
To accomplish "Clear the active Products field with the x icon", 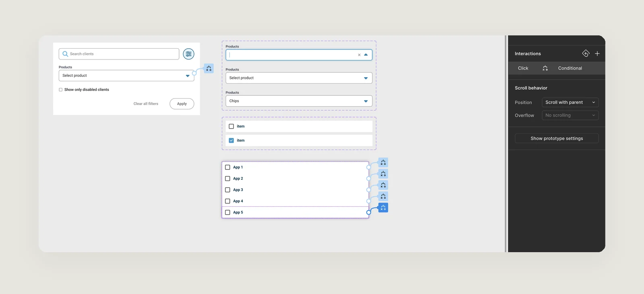I will (359, 55).
